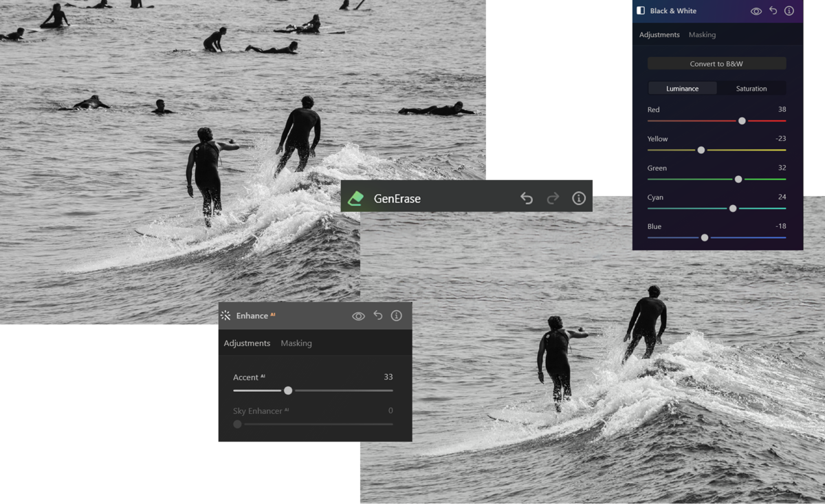The width and height of the screenshot is (825, 504).
Task: Click the Red slider label
Action: (x=653, y=109)
